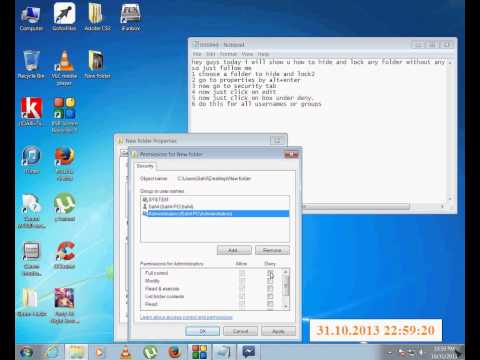This screenshot has height=360, width=480.
Task: Click the permissions list scroll-up arrow
Action: click(x=286, y=272)
